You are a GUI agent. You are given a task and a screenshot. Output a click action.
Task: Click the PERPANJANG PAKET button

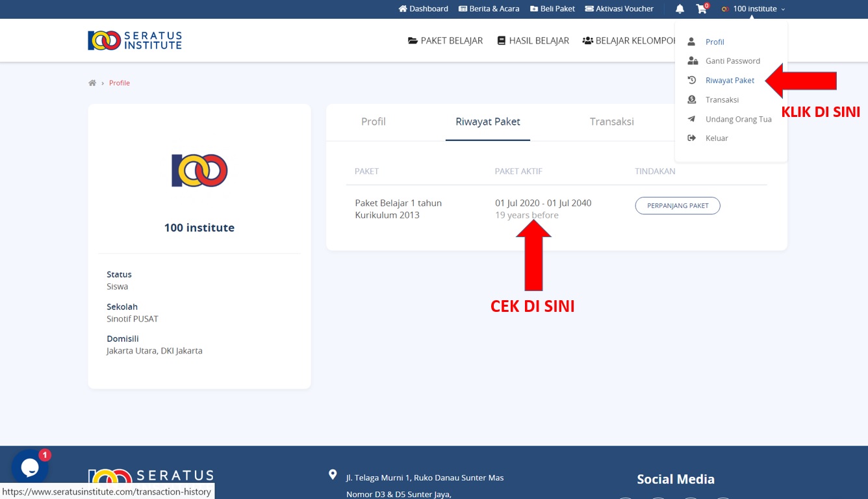[x=678, y=206]
